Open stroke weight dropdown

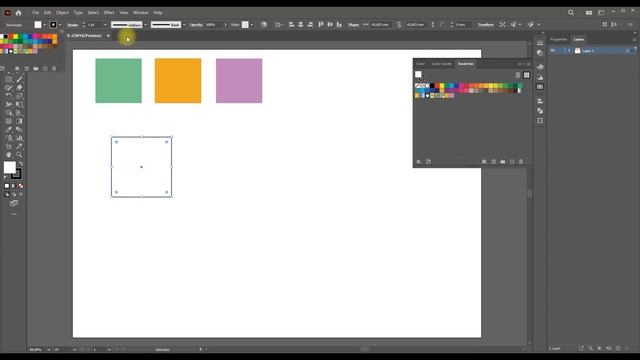pyautogui.click(x=105, y=25)
